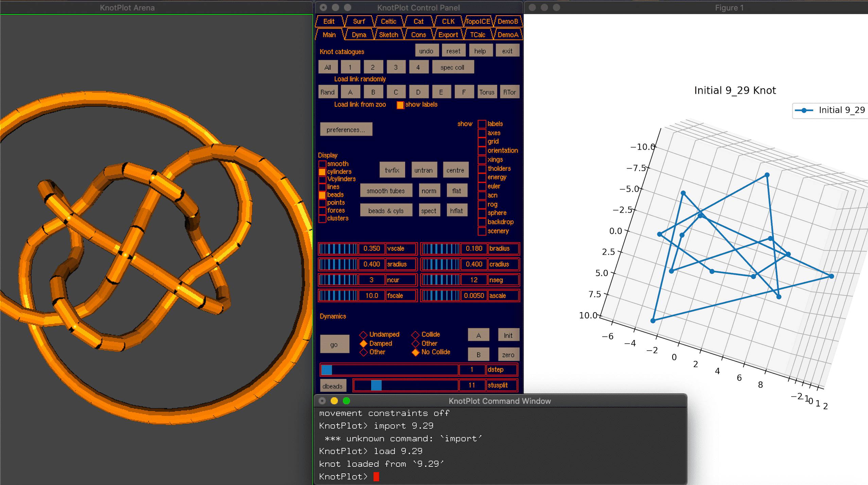Switch to the TopoICE tab
This screenshot has height=485, width=868.
coord(478,21)
